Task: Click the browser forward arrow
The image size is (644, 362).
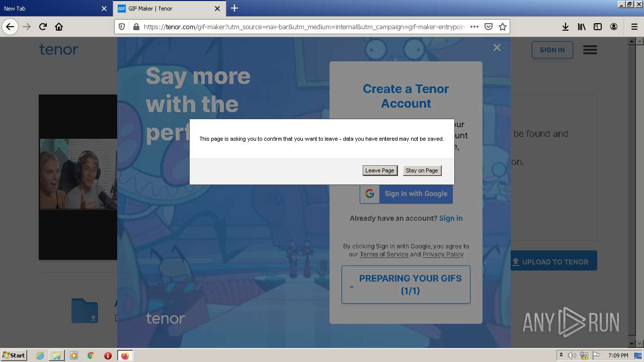Action: (x=27, y=27)
